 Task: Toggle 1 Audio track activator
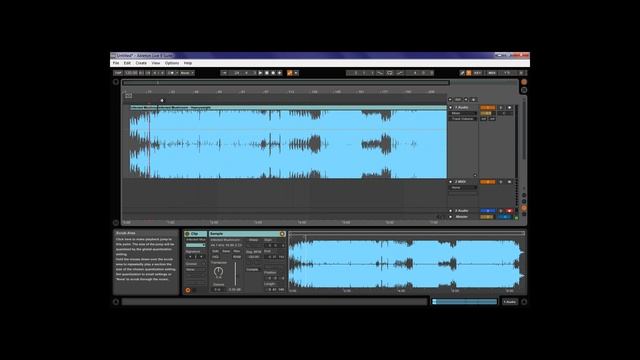[x=488, y=108]
